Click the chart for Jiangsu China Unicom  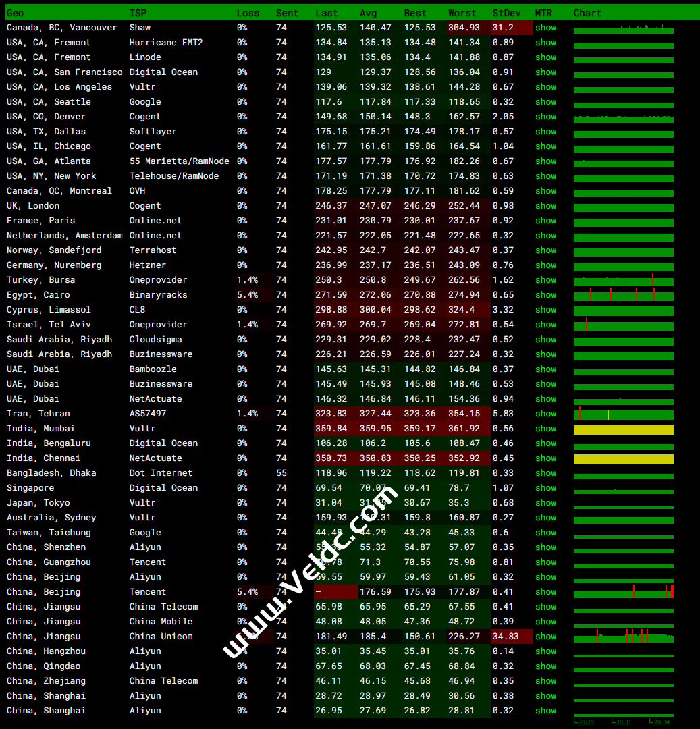tap(623, 637)
